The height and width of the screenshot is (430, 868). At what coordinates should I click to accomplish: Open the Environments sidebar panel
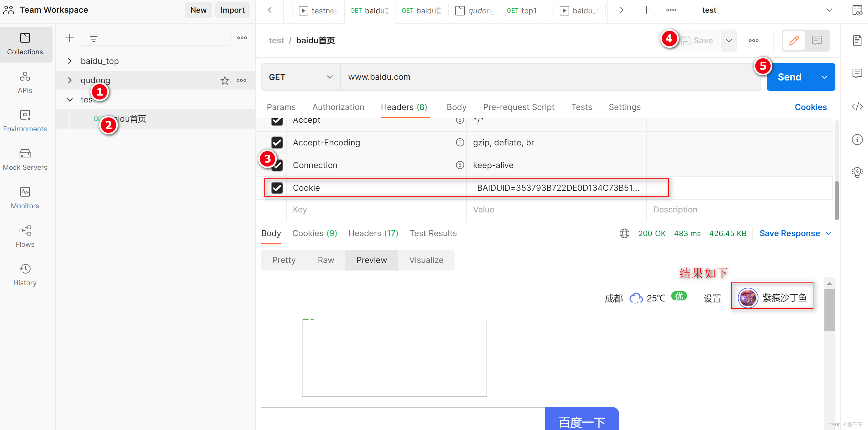pos(25,121)
